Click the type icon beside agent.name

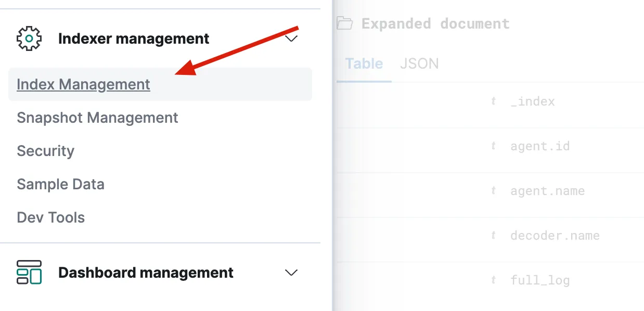point(493,191)
